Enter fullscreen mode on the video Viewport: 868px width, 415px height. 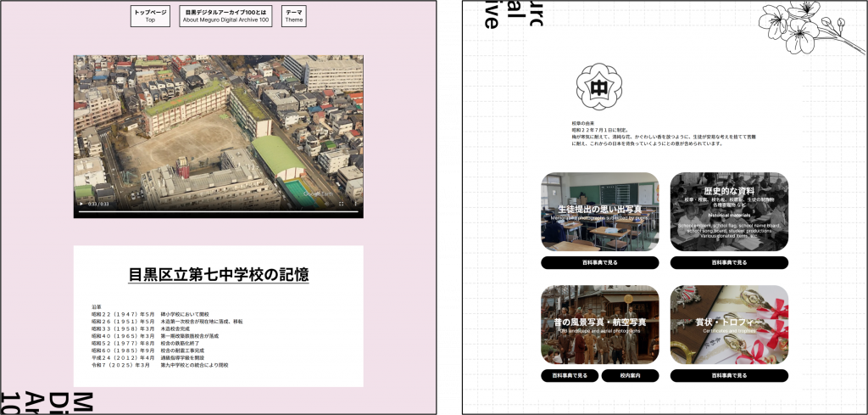click(342, 204)
